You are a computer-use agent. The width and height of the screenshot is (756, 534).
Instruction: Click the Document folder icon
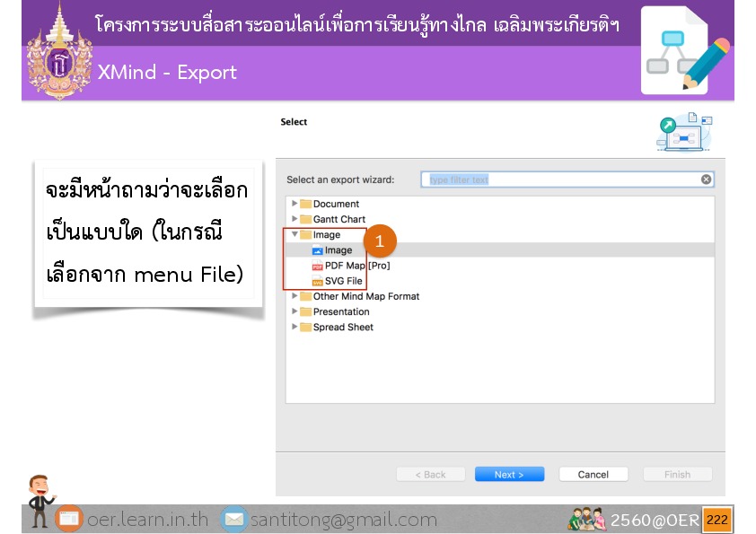(305, 204)
